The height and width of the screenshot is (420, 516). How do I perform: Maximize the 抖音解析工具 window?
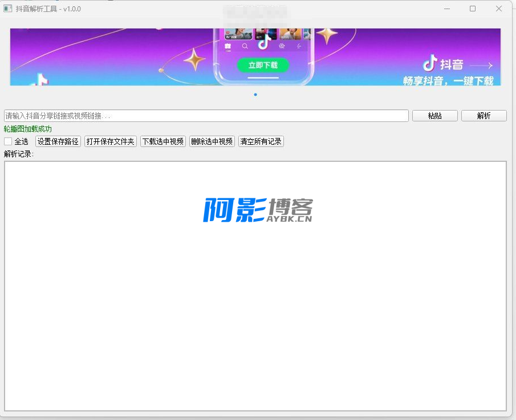click(473, 9)
